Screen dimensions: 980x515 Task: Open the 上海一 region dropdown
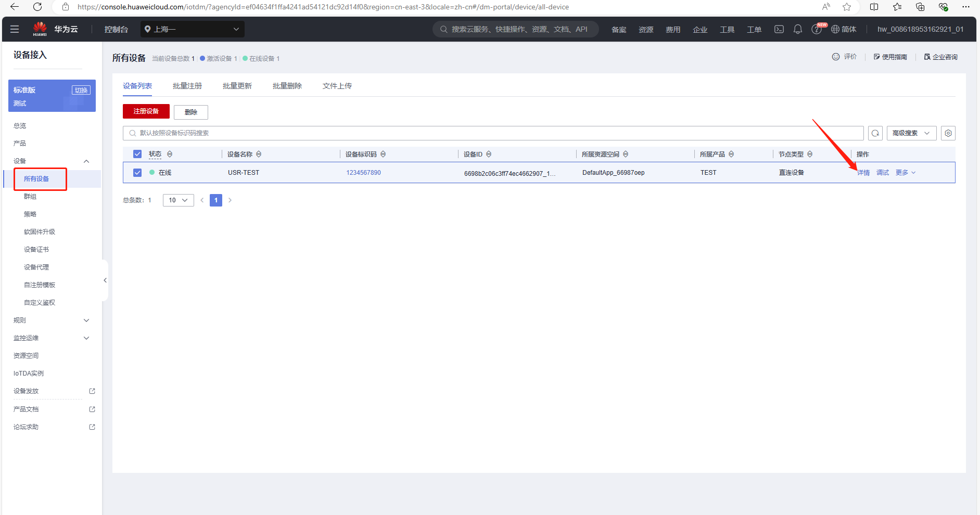tap(192, 29)
